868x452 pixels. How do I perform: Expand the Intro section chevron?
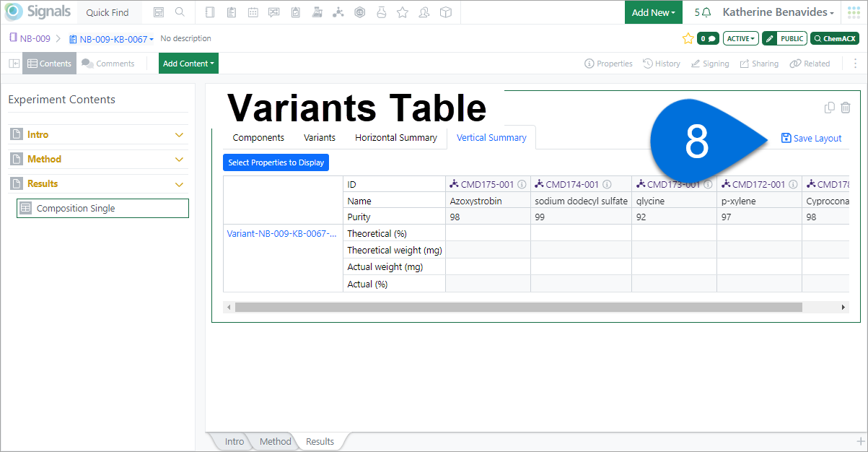click(180, 135)
